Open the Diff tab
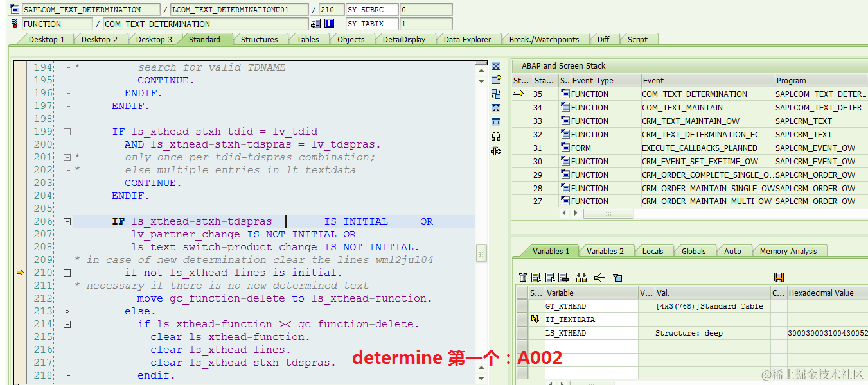868x385 pixels. point(603,39)
